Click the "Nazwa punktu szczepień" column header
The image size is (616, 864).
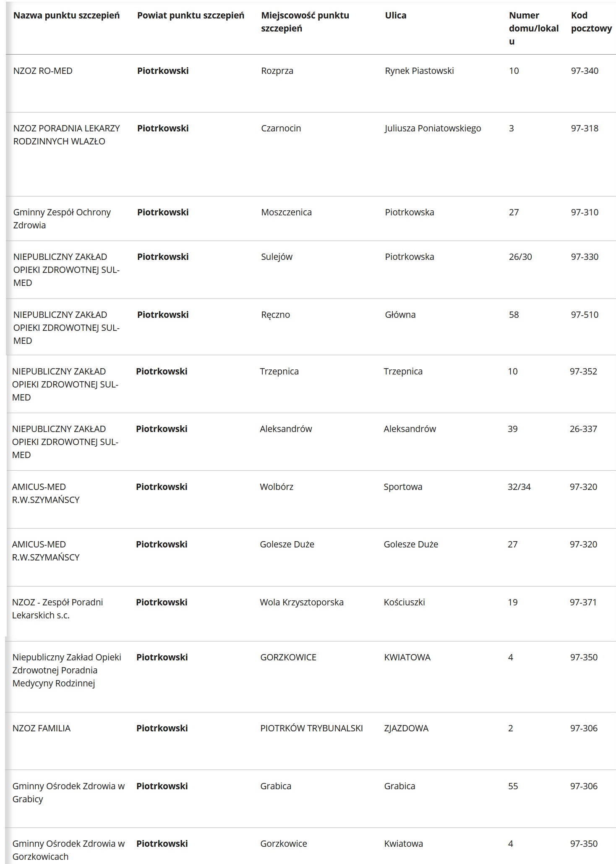pos(66,16)
